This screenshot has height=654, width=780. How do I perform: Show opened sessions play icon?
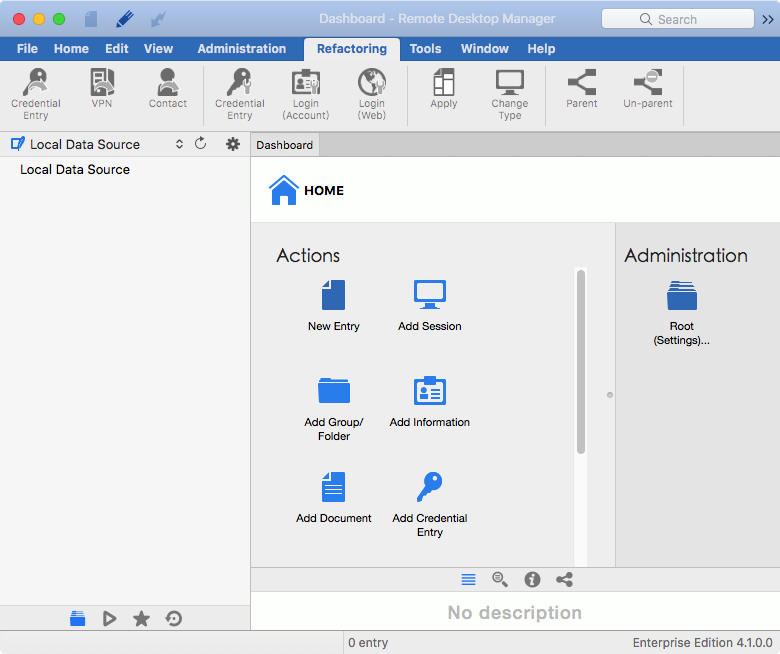(109, 618)
